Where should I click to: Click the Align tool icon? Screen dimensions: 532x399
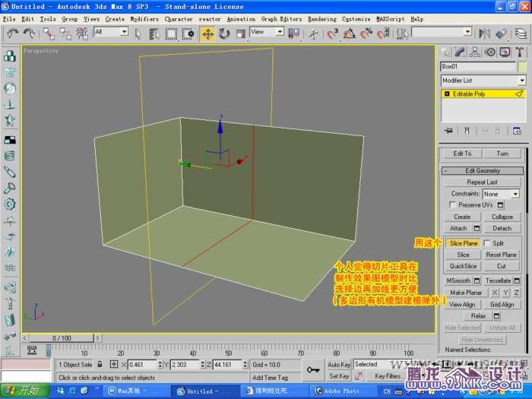501,33
